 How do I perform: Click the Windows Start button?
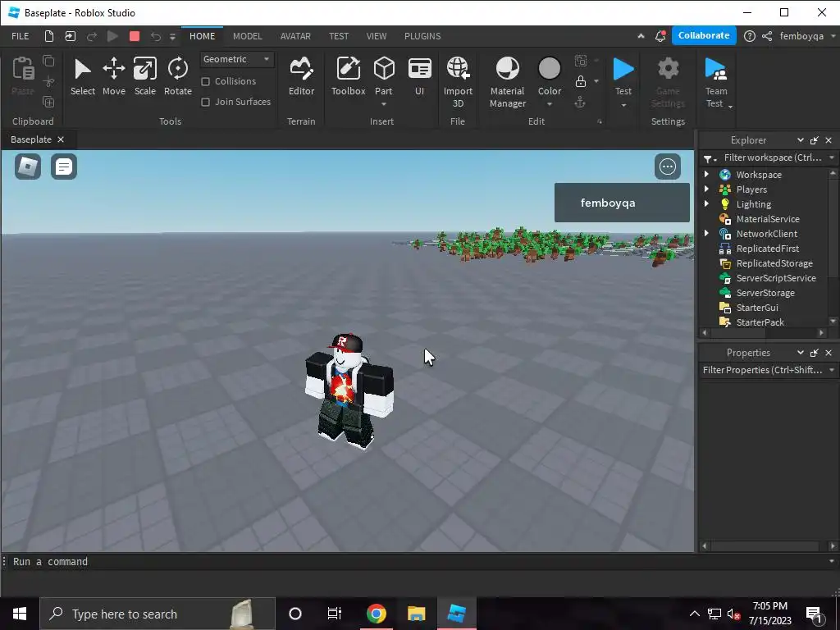coord(20,614)
